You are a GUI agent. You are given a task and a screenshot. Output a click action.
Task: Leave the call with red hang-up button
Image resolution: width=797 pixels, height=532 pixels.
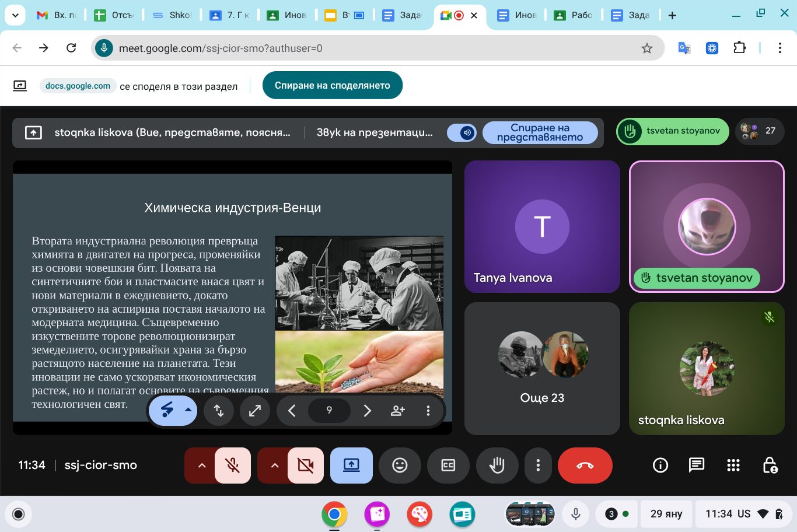coord(585,465)
